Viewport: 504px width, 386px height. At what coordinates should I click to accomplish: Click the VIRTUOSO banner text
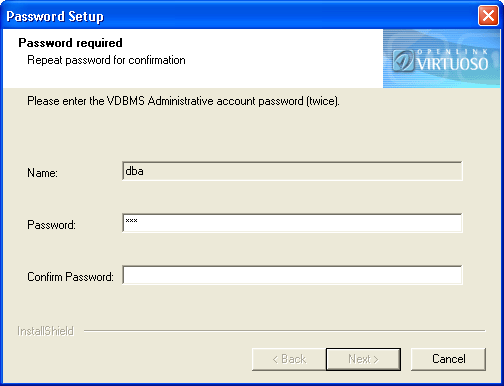[x=453, y=64]
